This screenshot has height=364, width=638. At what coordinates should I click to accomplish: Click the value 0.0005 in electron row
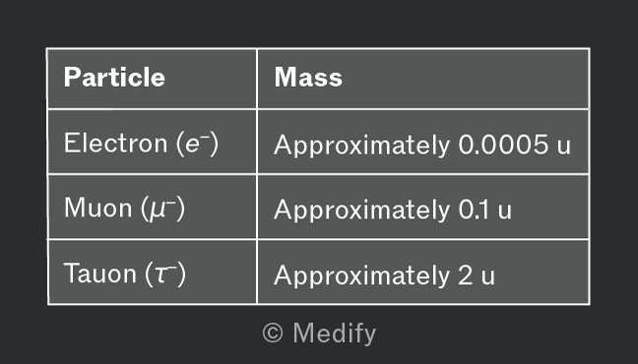point(503,145)
